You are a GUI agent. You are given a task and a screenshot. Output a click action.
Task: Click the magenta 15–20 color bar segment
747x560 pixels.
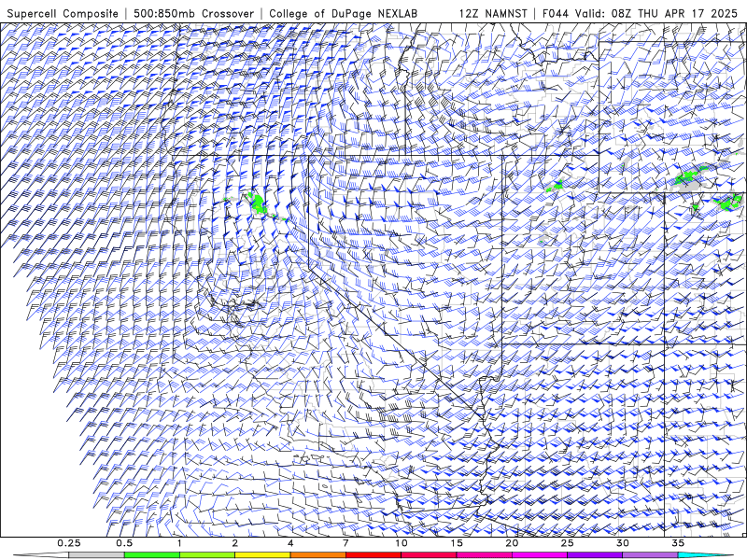(x=484, y=555)
